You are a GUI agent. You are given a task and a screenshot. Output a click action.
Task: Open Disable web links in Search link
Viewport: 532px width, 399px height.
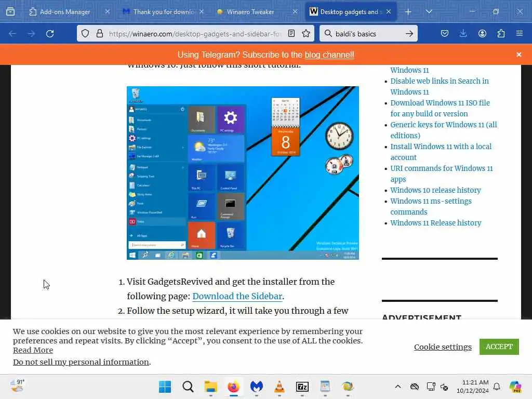[x=440, y=86]
